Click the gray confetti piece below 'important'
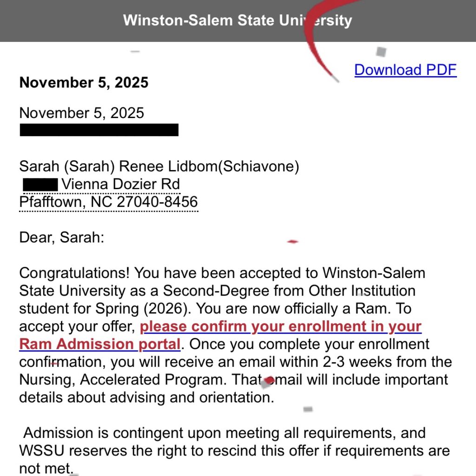The height and width of the screenshot is (476, 476). [308, 410]
